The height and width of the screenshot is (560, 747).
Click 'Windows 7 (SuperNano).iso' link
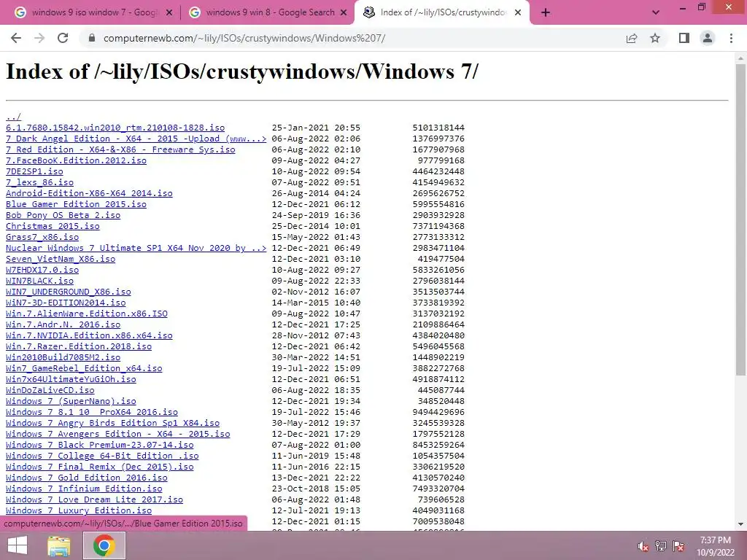[71, 402]
